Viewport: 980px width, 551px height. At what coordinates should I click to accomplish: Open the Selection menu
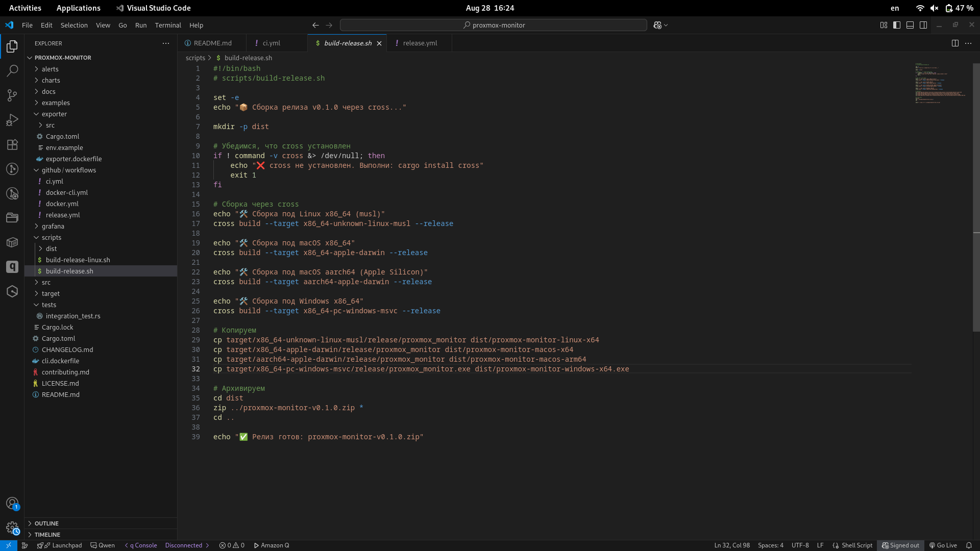74,25
